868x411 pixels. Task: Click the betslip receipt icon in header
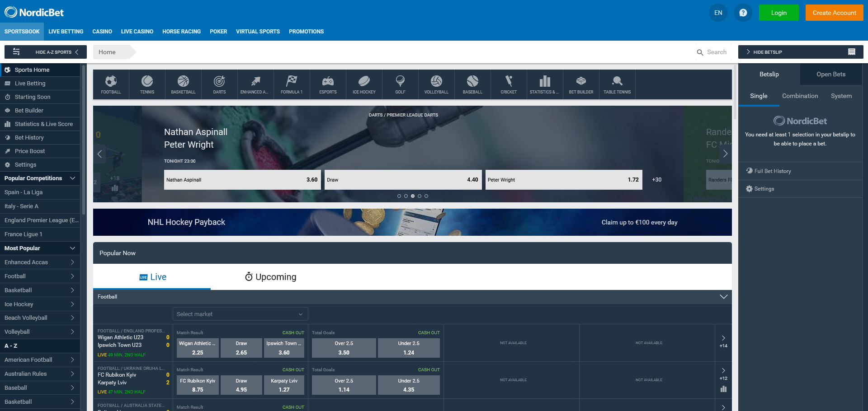click(x=851, y=52)
